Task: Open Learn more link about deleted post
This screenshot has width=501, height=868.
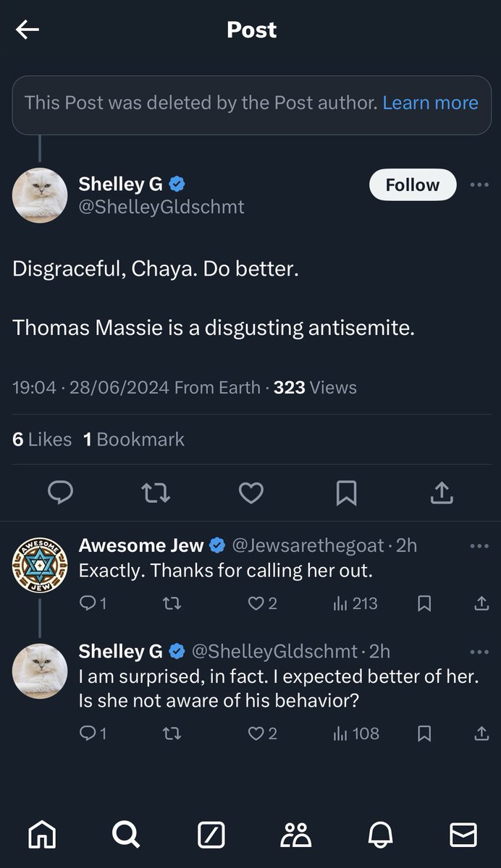Action: coord(430,103)
